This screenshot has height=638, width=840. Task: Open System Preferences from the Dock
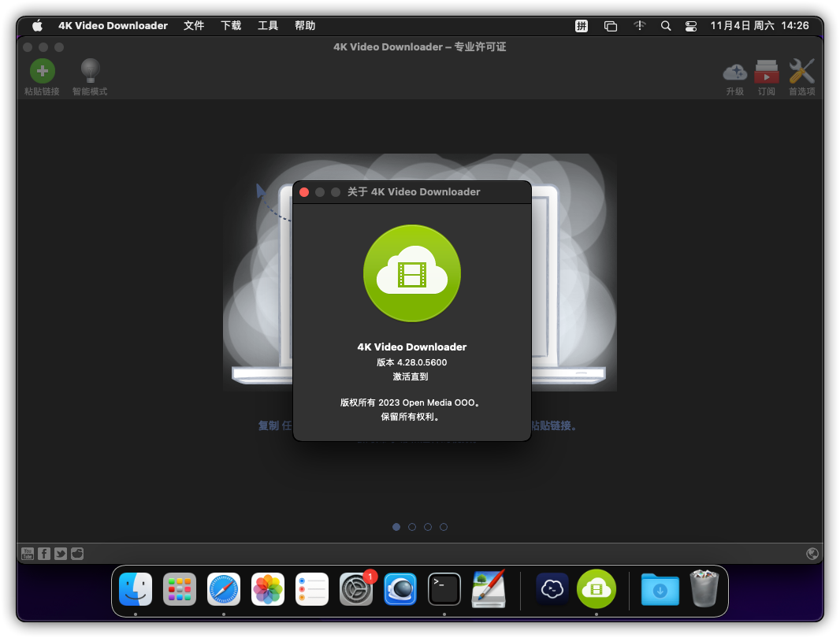tap(356, 589)
